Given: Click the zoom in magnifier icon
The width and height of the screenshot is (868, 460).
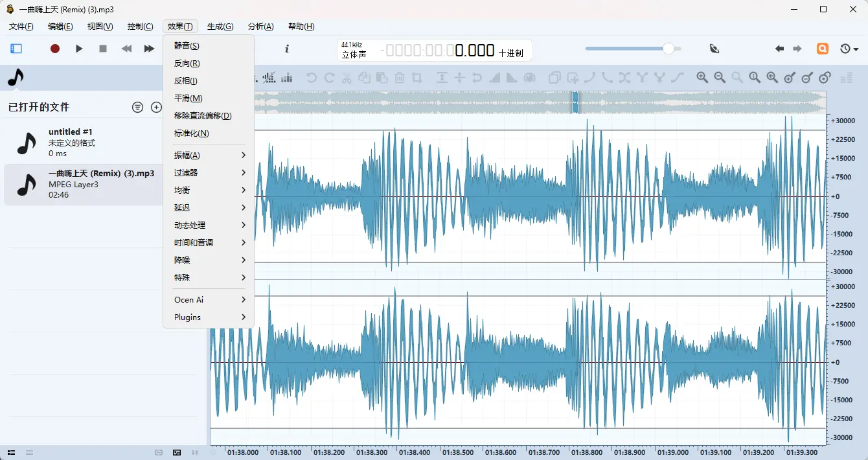Looking at the screenshot, I should tap(702, 78).
